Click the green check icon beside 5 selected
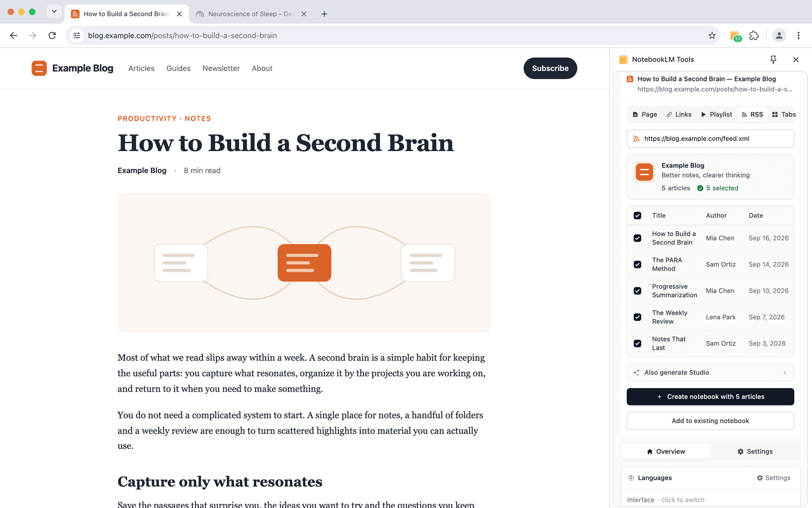 click(700, 188)
